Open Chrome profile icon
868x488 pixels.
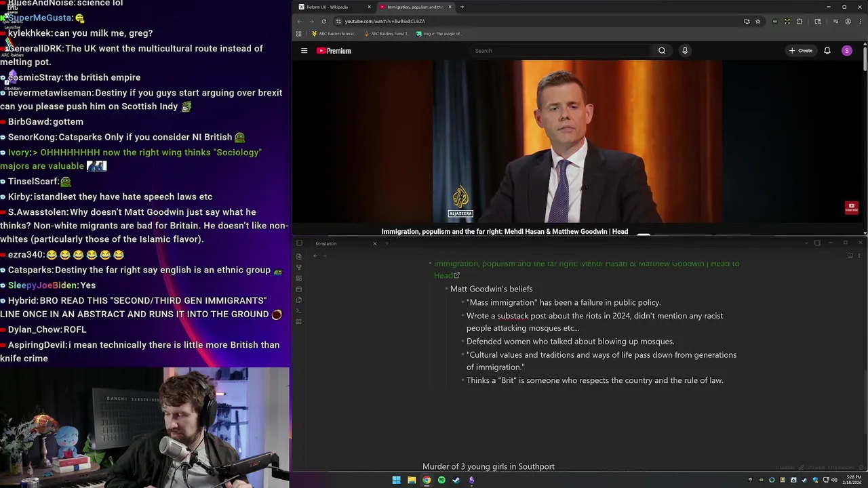click(x=848, y=21)
